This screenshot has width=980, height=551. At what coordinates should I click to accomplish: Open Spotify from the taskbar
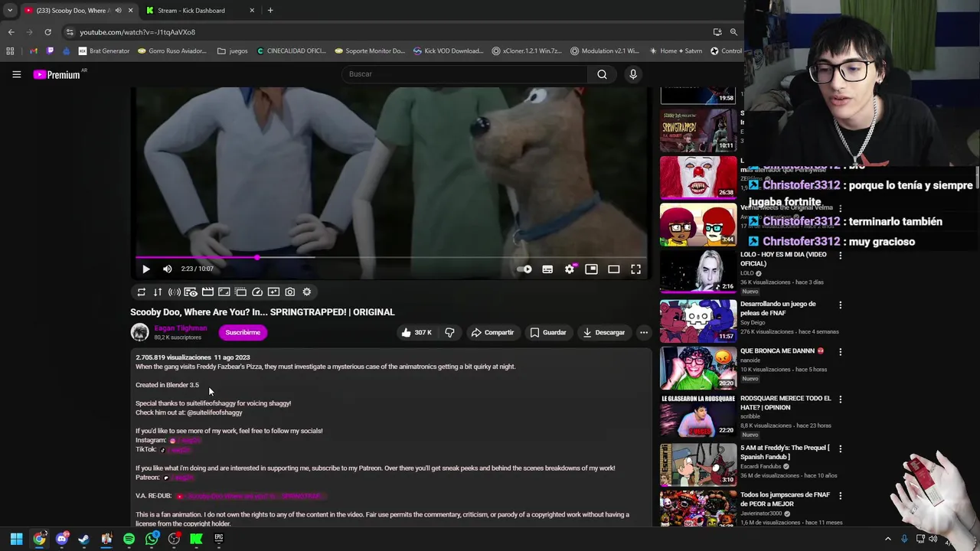pyautogui.click(x=129, y=539)
